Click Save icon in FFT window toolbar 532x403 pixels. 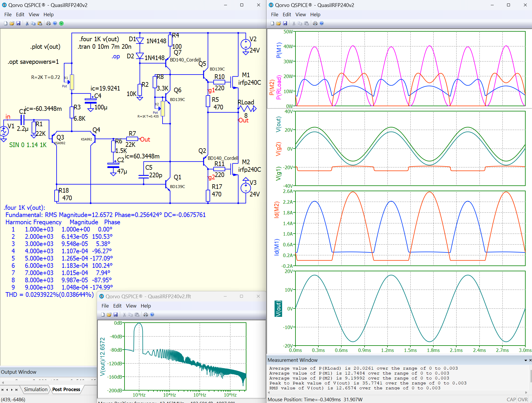point(116,315)
